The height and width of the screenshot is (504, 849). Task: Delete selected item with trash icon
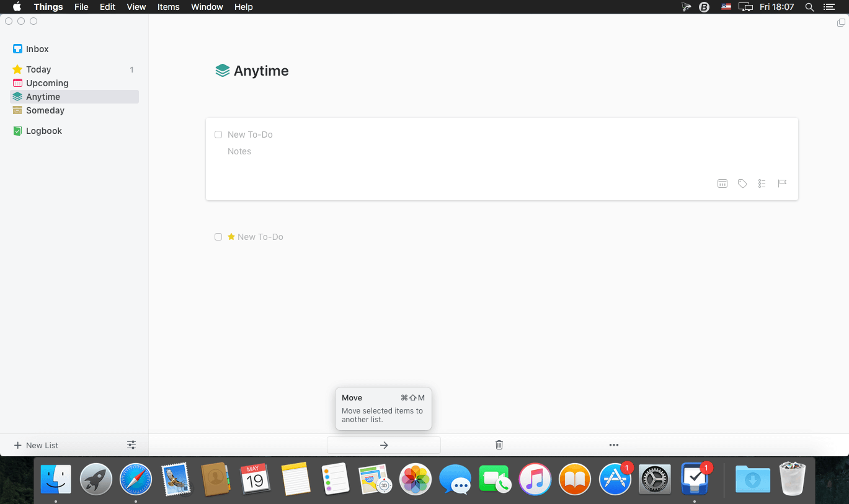click(x=499, y=445)
